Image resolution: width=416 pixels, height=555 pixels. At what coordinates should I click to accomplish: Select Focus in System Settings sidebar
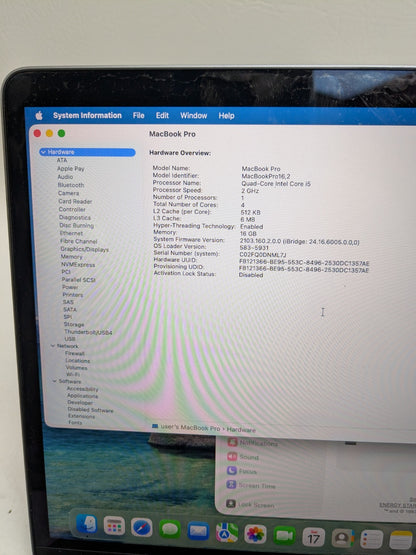pyautogui.click(x=242, y=471)
